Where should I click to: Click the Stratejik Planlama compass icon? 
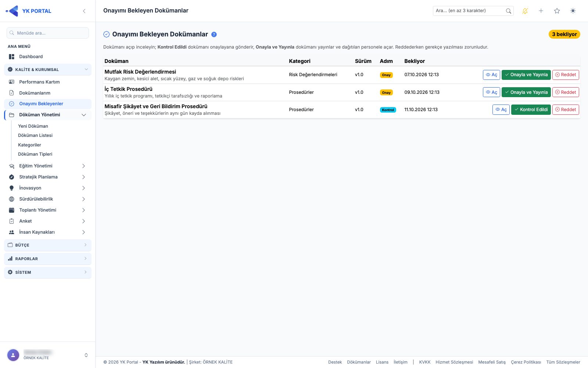[x=11, y=177]
